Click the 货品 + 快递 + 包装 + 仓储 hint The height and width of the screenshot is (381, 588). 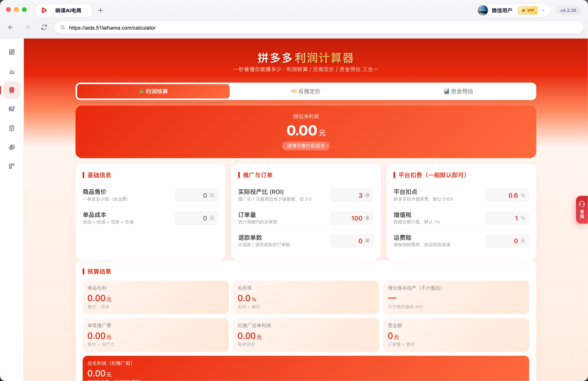[108, 222]
